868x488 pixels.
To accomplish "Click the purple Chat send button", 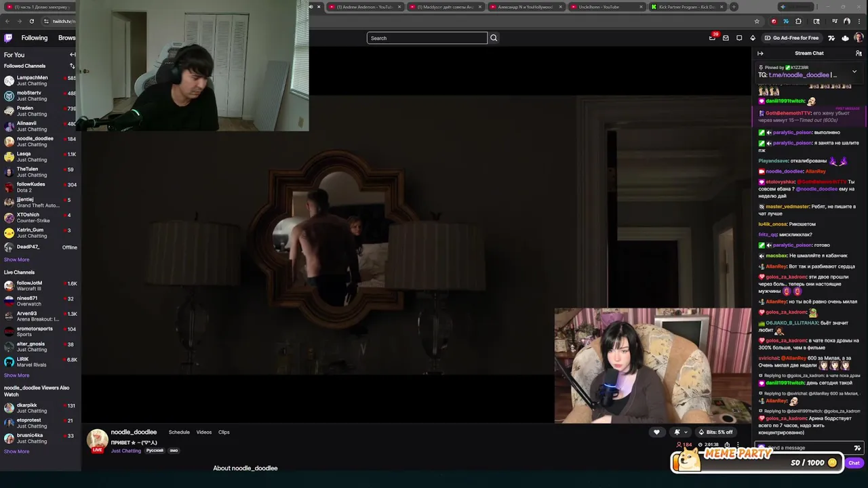I will 854,463.
